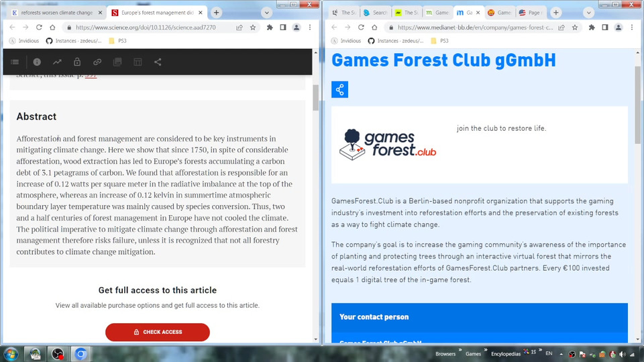Viewport: 644px width, 362px height.
Task: Show hidden system tray icons arrow
Action: click(x=561, y=354)
